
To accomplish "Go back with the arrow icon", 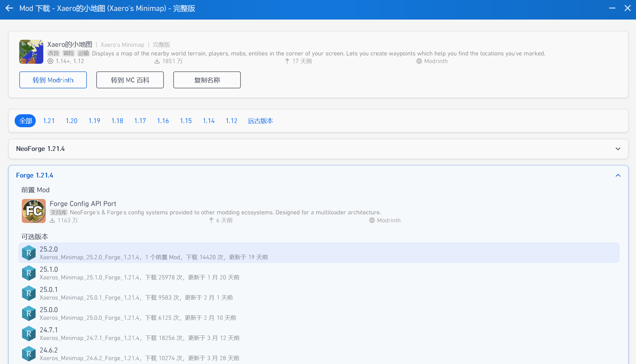I will tap(9, 8).
